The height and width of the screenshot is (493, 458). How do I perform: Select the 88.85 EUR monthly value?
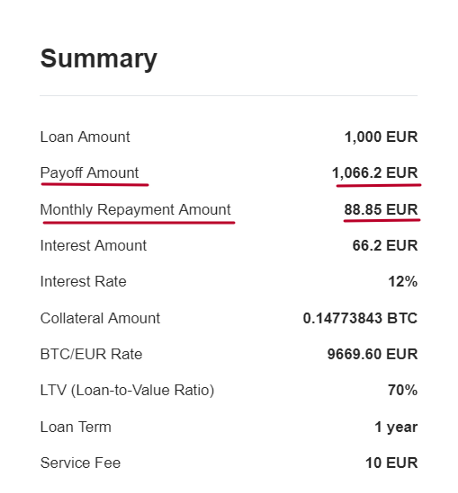click(381, 210)
